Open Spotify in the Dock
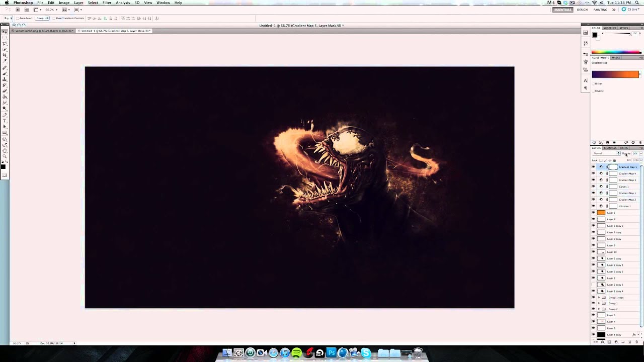The image size is (644, 362). [296, 353]
